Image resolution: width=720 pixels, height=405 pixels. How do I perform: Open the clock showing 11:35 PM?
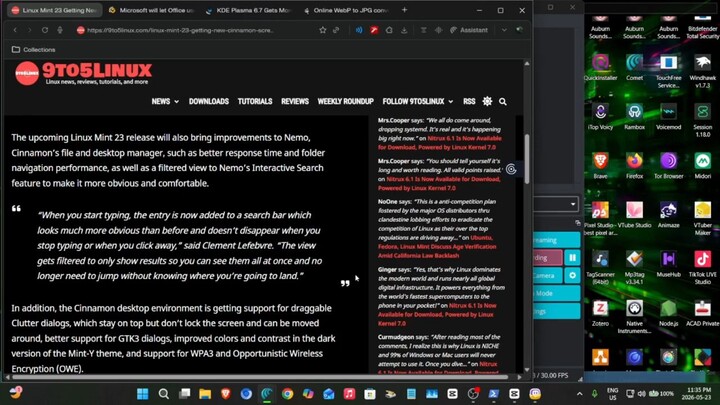tap(699, 394)
